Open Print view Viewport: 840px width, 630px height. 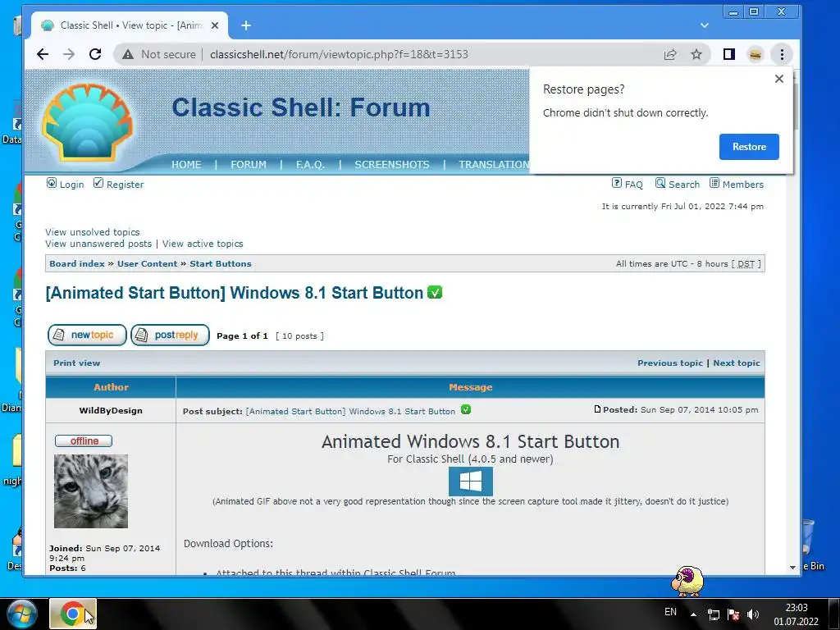tap(76, 363)
